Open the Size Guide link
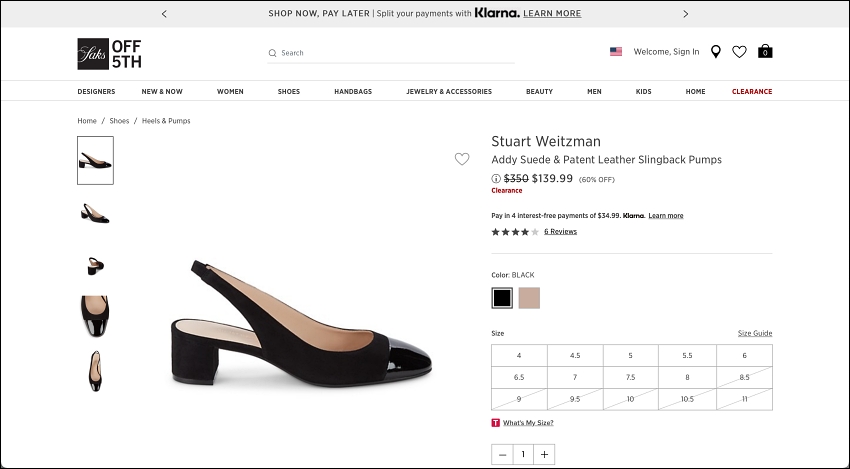This screenshot has height=469, width=850. (x=755, y=333)
